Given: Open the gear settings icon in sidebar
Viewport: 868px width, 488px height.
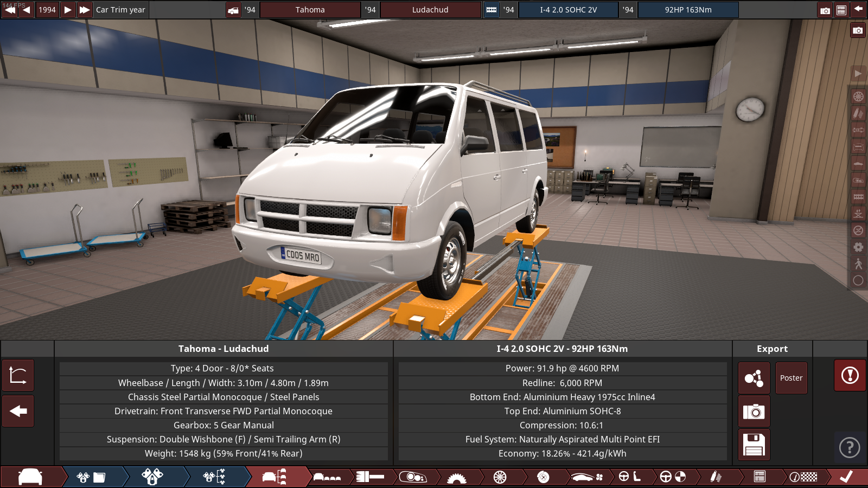Looking at the screenshot, I should 858,247.
